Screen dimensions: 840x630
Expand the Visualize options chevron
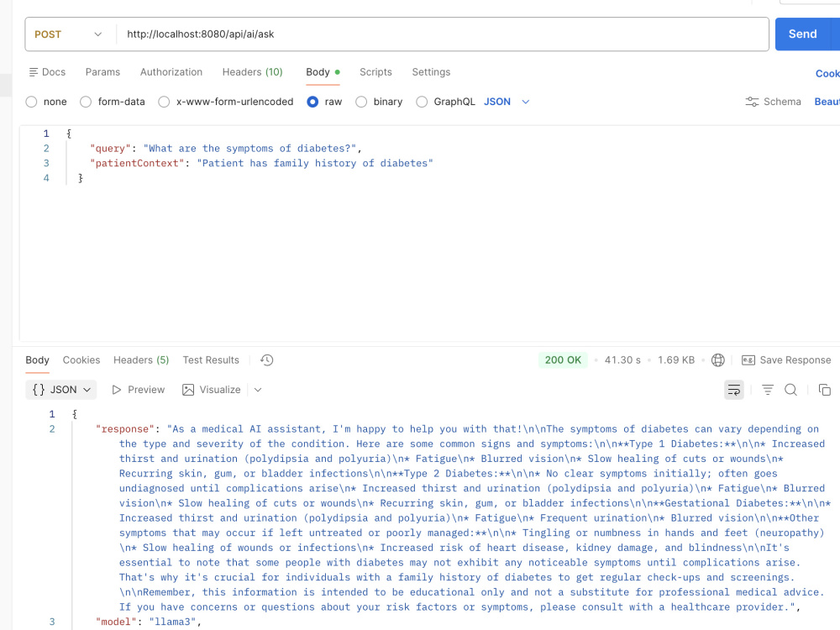click(258, 390)
